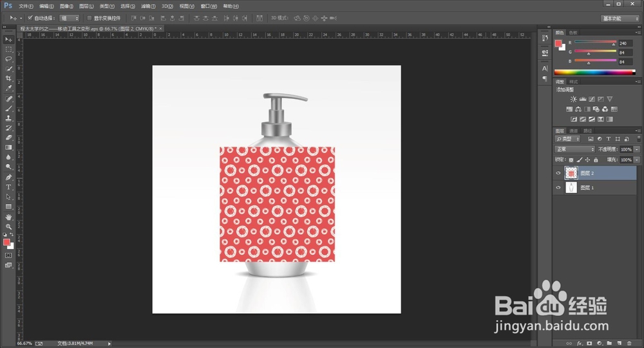Select the Crop tool
The width and height of the screenshot is (644, 348).
9,78
